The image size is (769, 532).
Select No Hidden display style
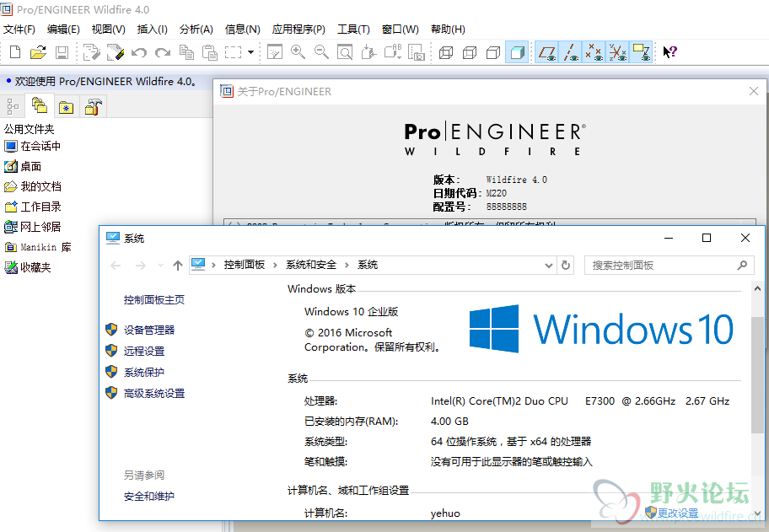(493, 52)
